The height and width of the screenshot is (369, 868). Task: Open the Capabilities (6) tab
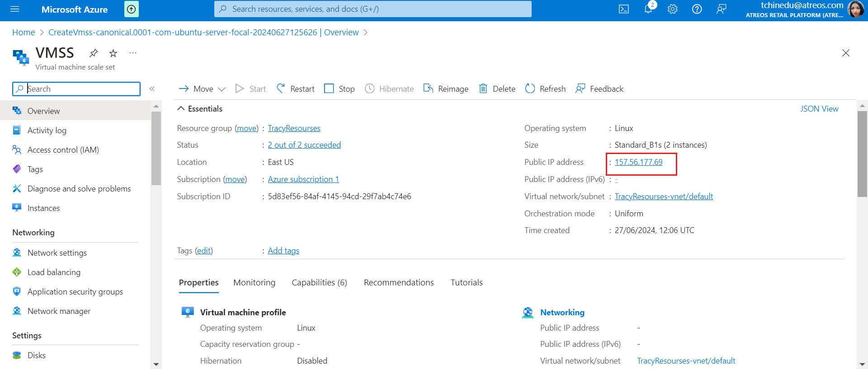click(x=319, y=283)
